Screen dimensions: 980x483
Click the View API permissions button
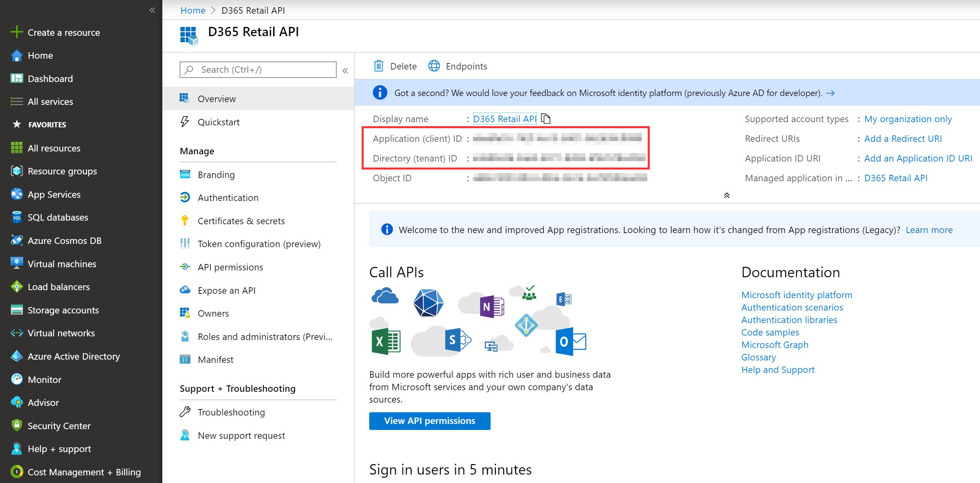pos(430,421)
